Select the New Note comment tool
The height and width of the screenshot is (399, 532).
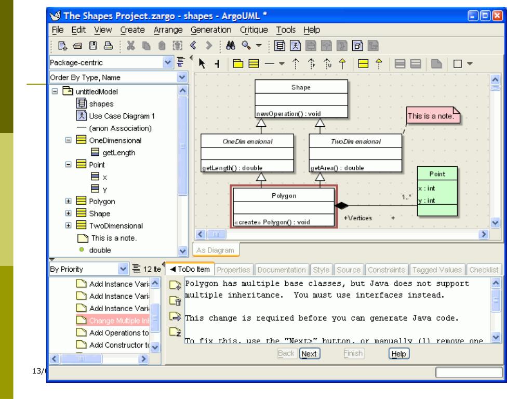pos(436,63)
